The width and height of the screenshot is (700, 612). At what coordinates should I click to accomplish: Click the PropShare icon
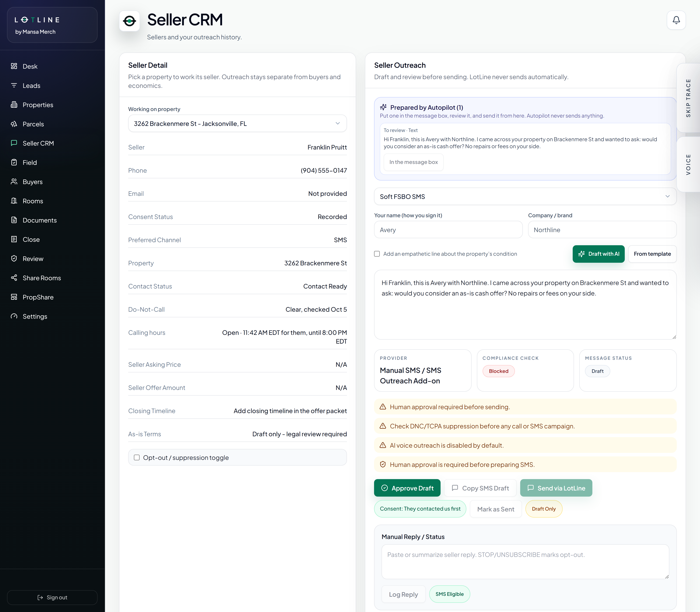click(14, 297)
